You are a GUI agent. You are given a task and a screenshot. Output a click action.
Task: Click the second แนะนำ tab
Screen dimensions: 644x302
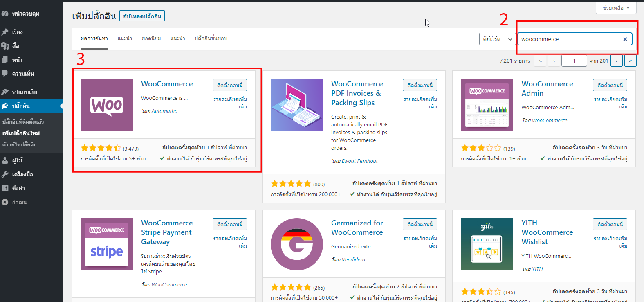click(178, 38)
